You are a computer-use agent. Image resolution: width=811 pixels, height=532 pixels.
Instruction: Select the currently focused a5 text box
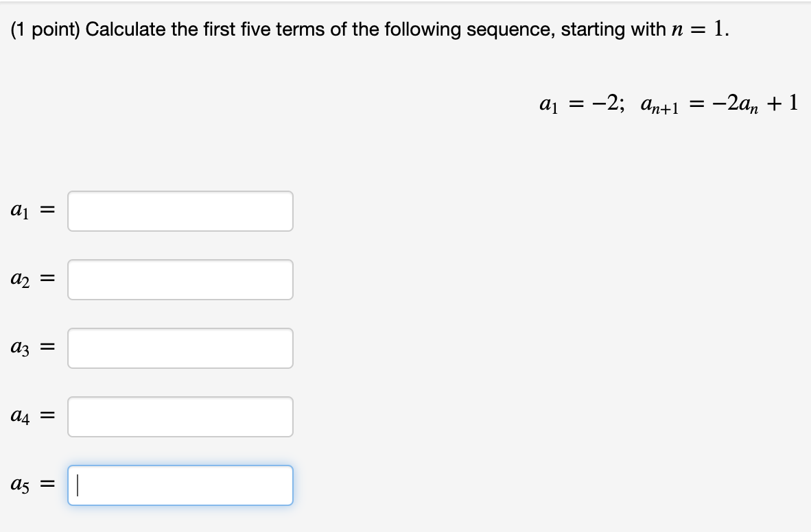pos(180,485)
